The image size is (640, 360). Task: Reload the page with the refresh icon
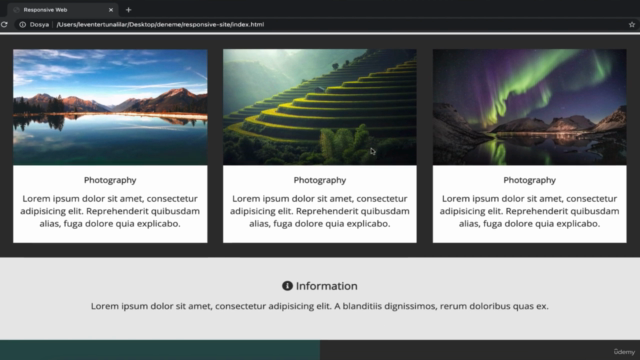4,24
